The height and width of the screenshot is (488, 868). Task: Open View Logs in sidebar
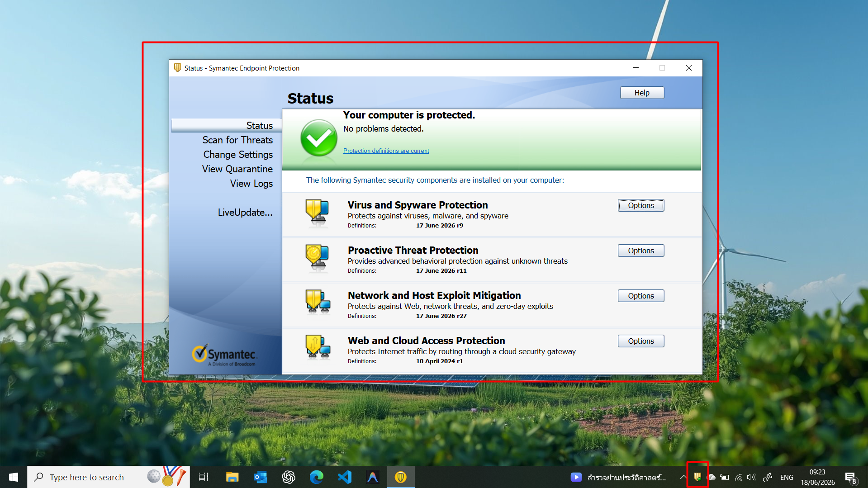[251, 183]
